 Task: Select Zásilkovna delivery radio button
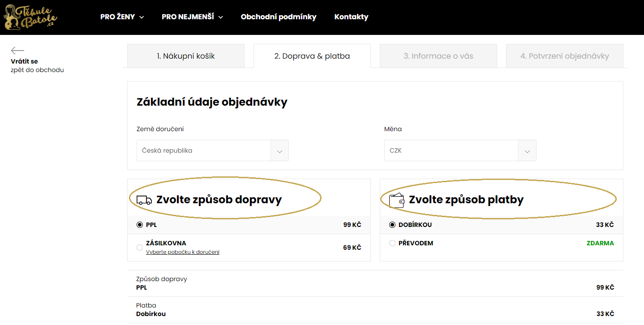(140, 248)
